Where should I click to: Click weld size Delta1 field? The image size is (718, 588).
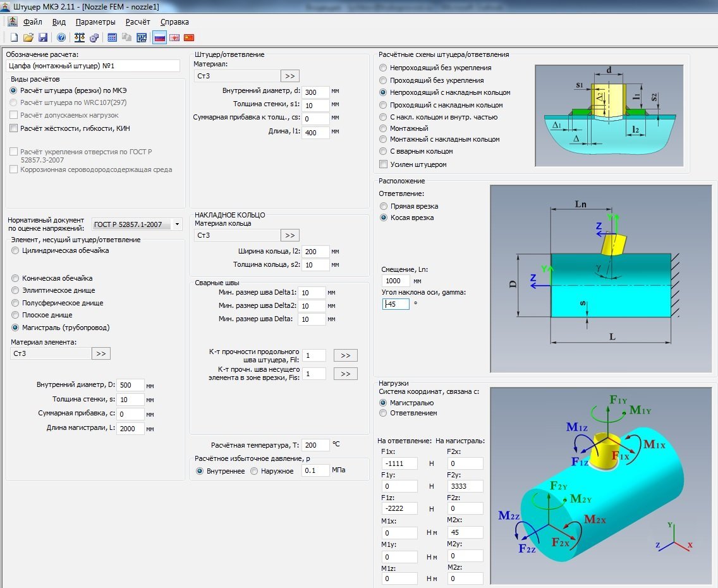click(x=312, y=293)
